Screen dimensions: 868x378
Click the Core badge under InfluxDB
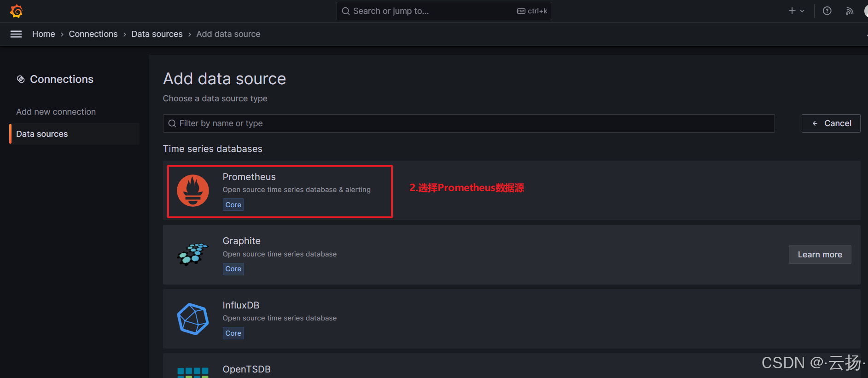[233, 333]
